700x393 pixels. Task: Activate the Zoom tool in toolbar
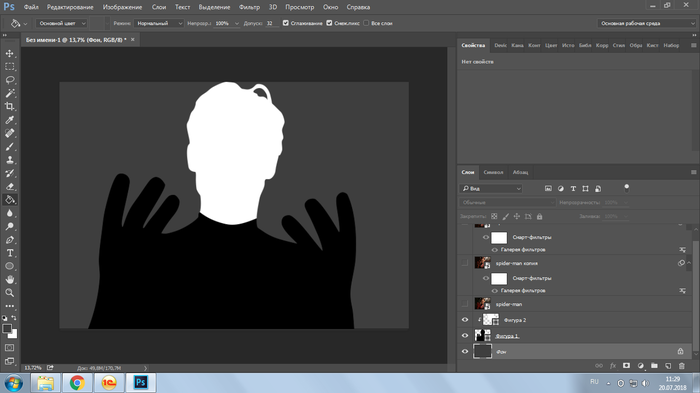(9, 293)
